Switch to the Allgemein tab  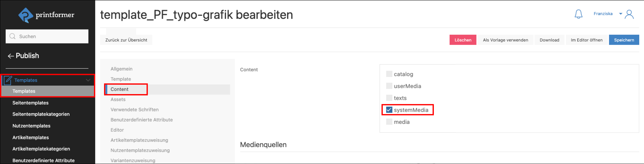(121, 69)
